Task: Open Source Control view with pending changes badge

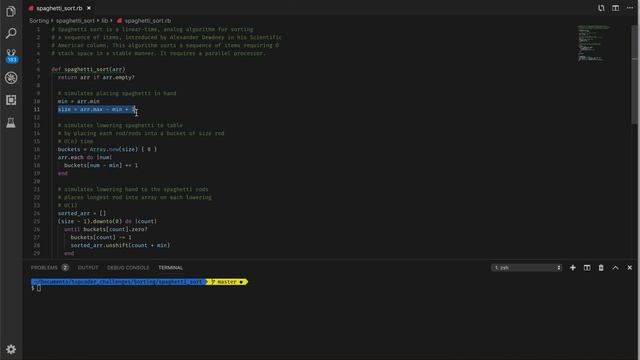Action: coord(11,56)
